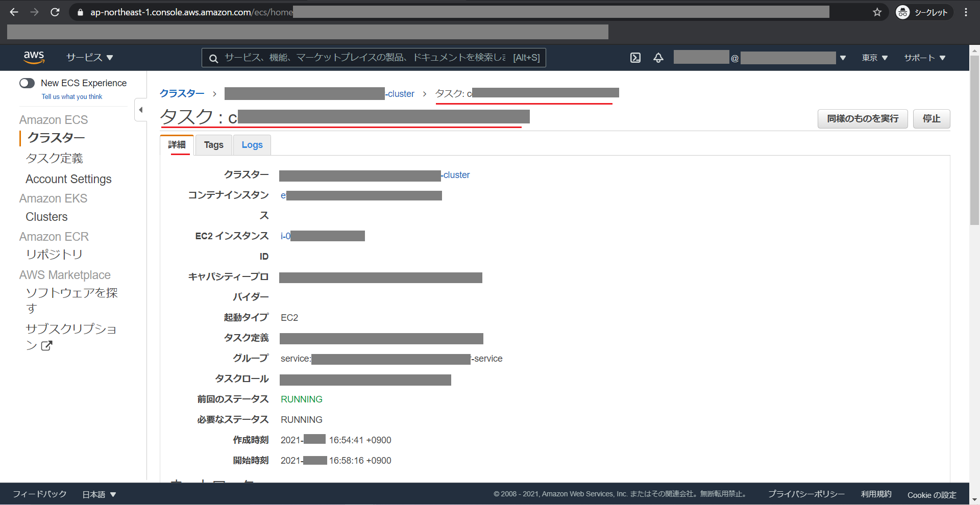Click the EC2 launch type value
This screenshot has height=505, width=980.
click(x=289, y=318)
